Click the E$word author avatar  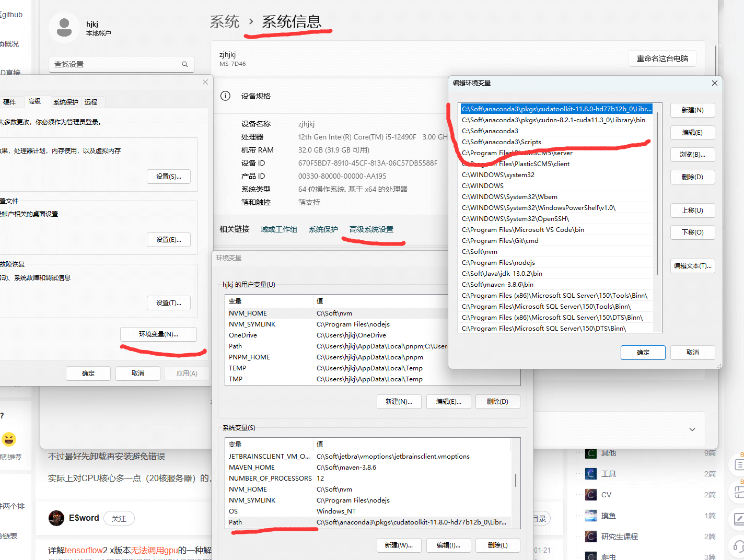[x=56, y=518]
